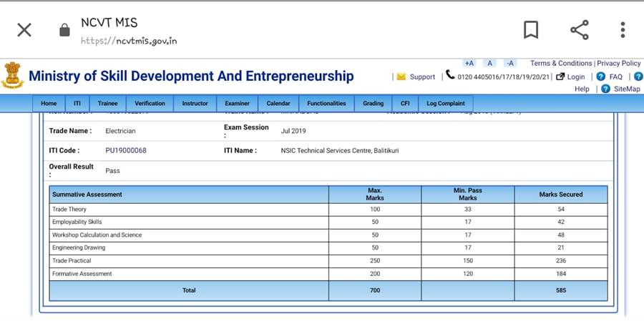The width and height of the screenshot is (644, 321).
Task: Open the Functionalities menu
Action: coord(326,104)
